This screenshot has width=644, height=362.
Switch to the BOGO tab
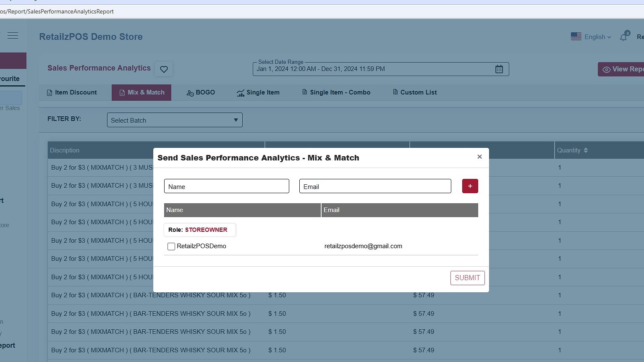click(x=201, y=92)
